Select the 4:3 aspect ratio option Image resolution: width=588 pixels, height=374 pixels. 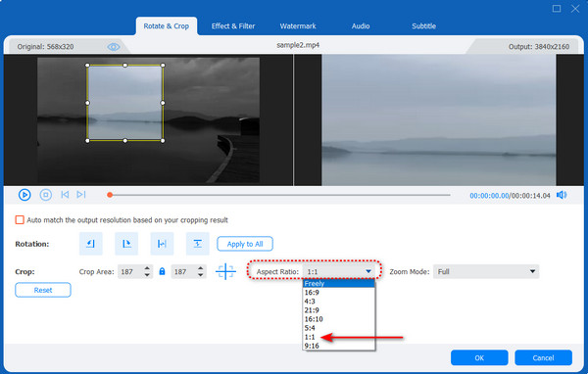(x=339, y=302)
